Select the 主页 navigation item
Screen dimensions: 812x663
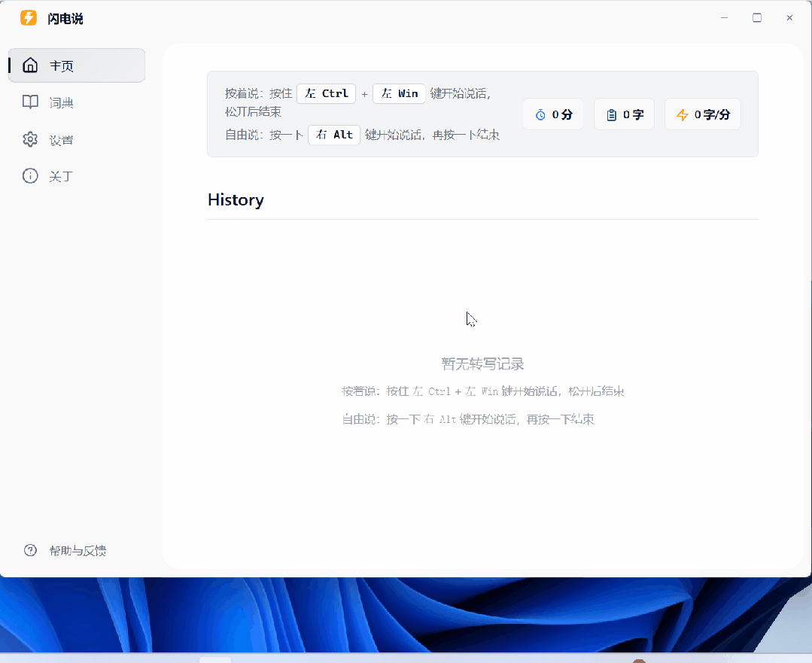(x=61, y=65)
